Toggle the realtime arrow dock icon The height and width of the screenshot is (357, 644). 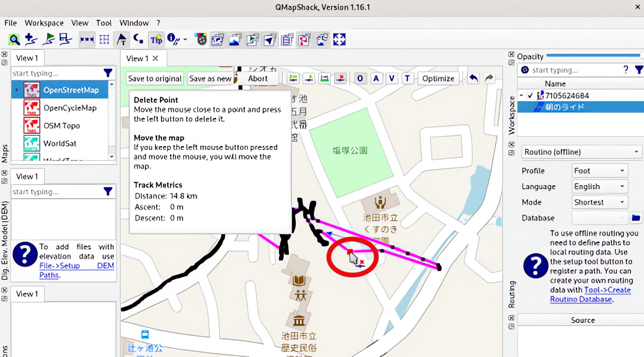[270, 40]
